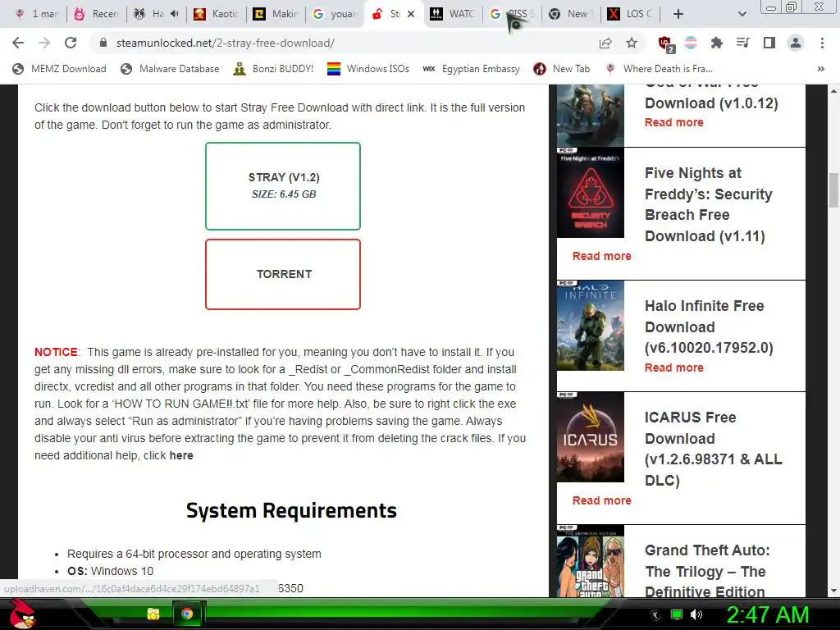Switch to the 'Kaotic' tab
The width and height of the screenshot is (840, 630).
click(x=217, y=14)
